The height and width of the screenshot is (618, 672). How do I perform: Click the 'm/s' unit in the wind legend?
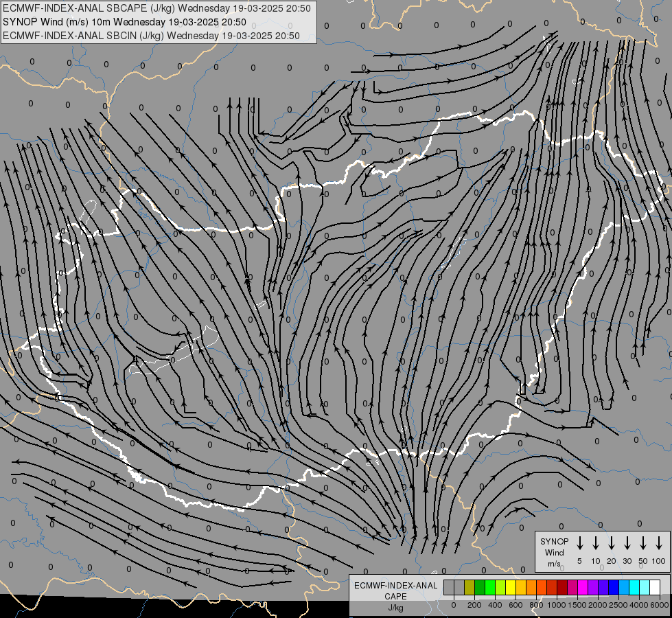pos(554,564)
